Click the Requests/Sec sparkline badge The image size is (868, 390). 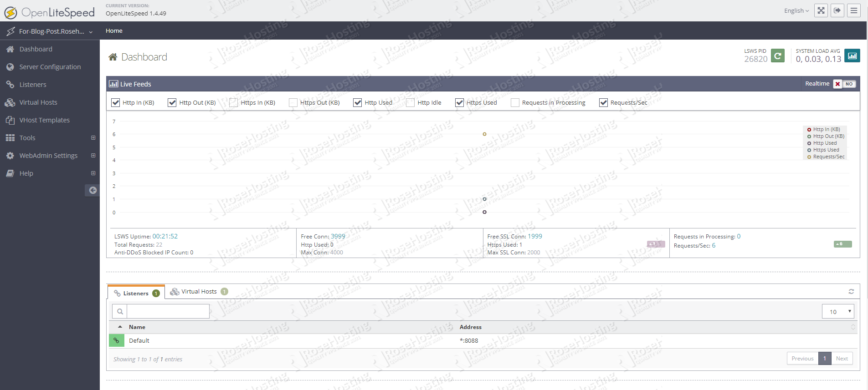point(843,244)
